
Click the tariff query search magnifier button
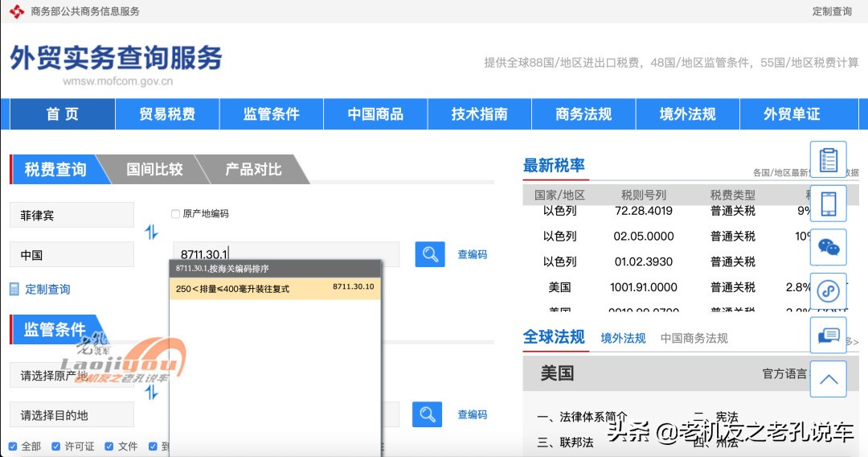tap(429, 254)
